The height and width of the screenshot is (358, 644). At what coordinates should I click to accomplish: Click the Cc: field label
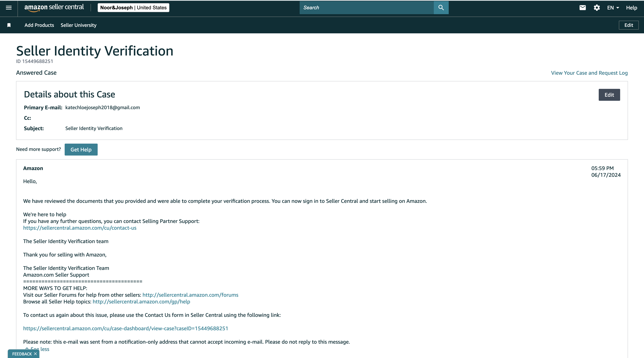tap(28, 118)
